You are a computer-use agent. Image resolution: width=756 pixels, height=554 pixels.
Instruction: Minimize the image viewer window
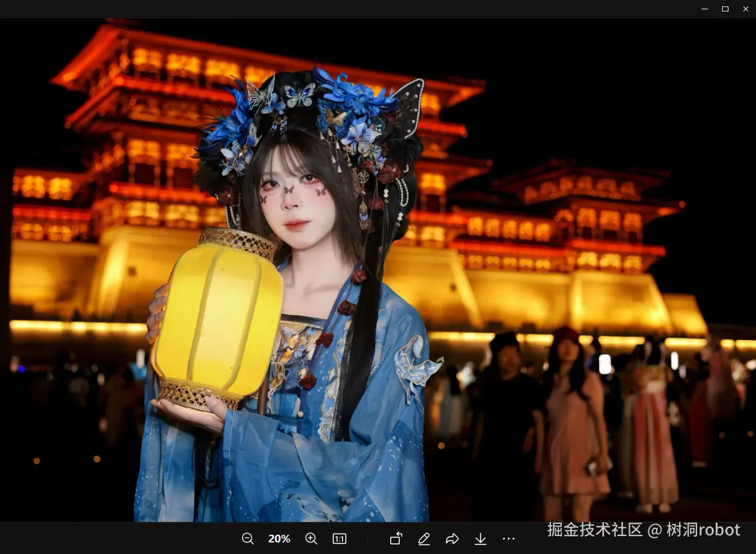[704, 9]
